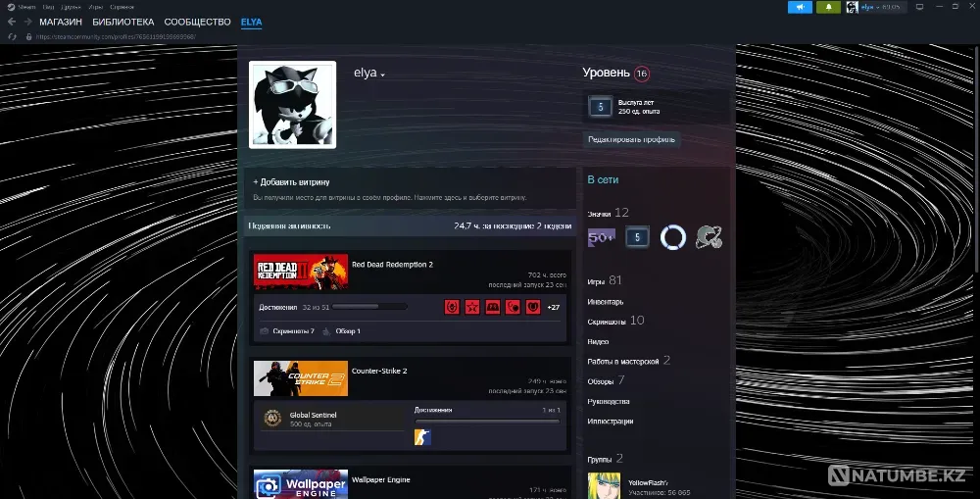Click the fifth red Red Dead achievement icon
Screen dimensions: 980x499
click(533, 307)
